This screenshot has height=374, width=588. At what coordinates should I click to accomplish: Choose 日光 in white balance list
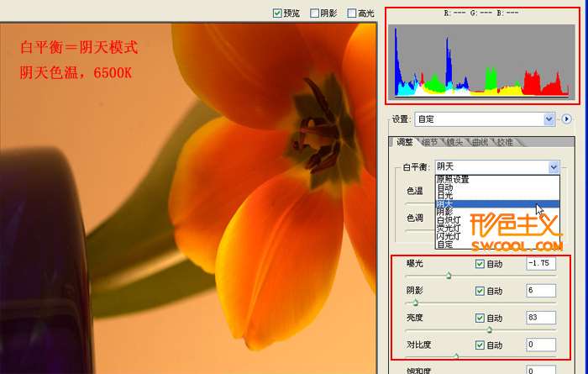[497, 196]
